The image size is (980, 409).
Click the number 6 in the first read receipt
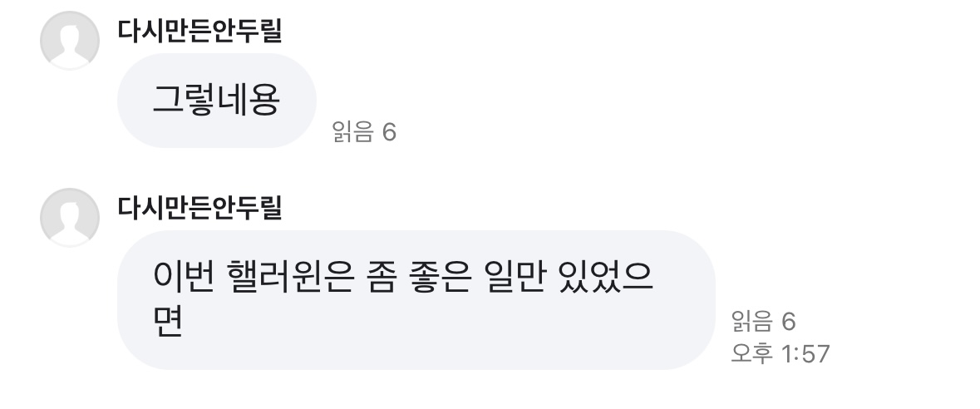[x=389, y=132]
